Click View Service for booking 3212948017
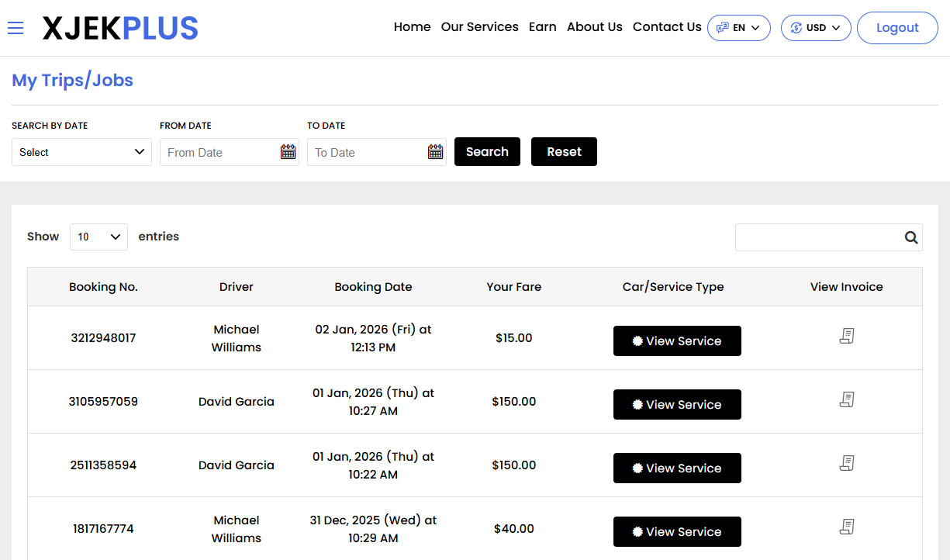Screen dimensions: 950x560 click(x=677, y=341)
